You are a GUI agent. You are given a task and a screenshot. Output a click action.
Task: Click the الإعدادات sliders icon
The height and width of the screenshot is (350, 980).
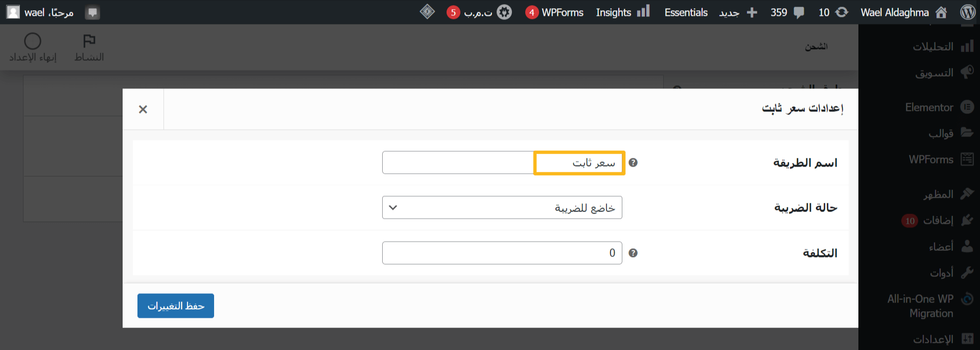click(967, 338)
